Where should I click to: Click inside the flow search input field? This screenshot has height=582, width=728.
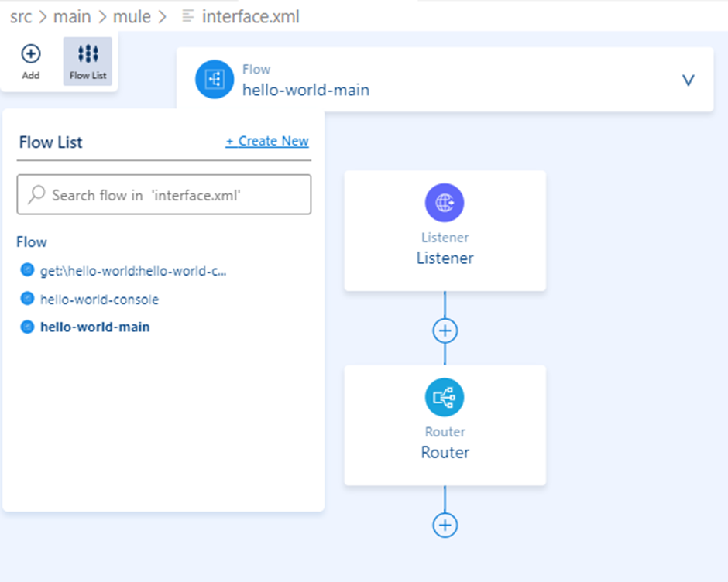click(x=163, y=194)
